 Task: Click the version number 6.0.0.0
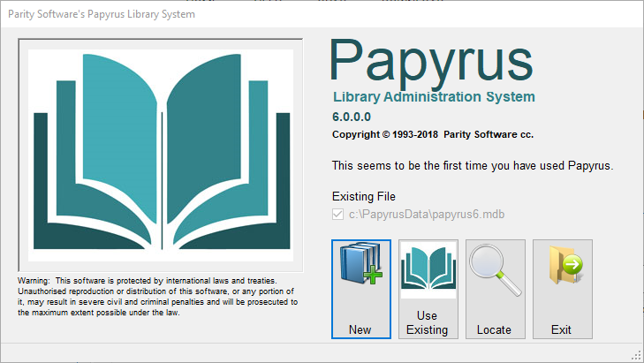tap(352, 117)
